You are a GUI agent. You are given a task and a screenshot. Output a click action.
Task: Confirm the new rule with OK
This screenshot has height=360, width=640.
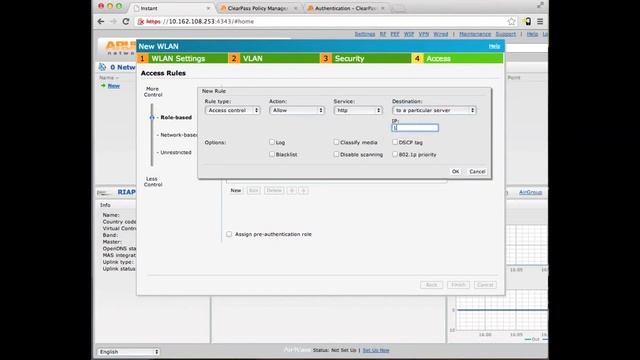coord(456,171)
